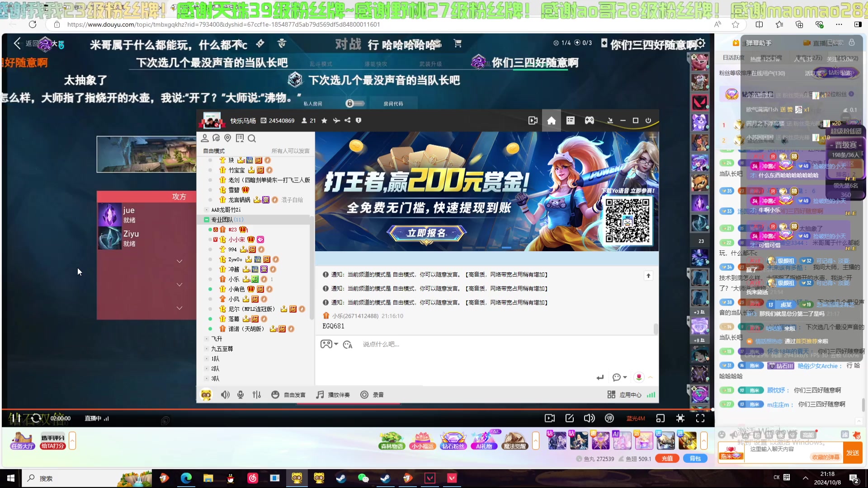Toggle the 弹 danmaku display switch
The image size is (868, 488).
click(x=609, y=418)
